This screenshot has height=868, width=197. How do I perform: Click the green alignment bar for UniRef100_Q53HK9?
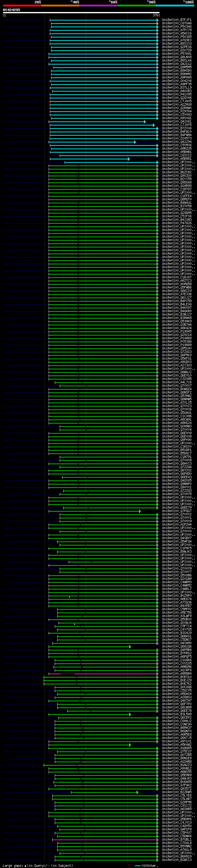[x=103, y=321]
